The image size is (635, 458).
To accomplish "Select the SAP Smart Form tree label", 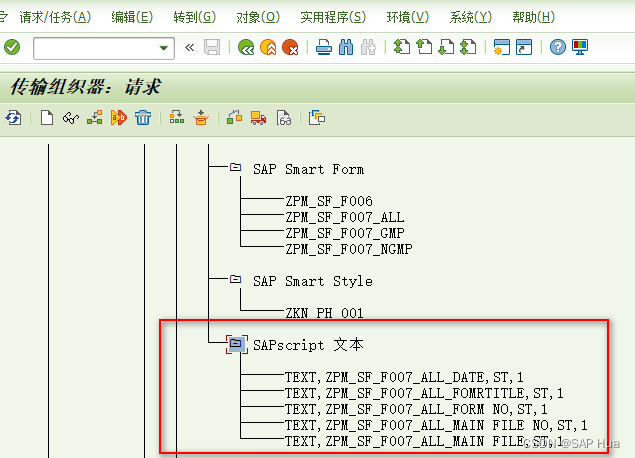I will [x=308, y=169].
